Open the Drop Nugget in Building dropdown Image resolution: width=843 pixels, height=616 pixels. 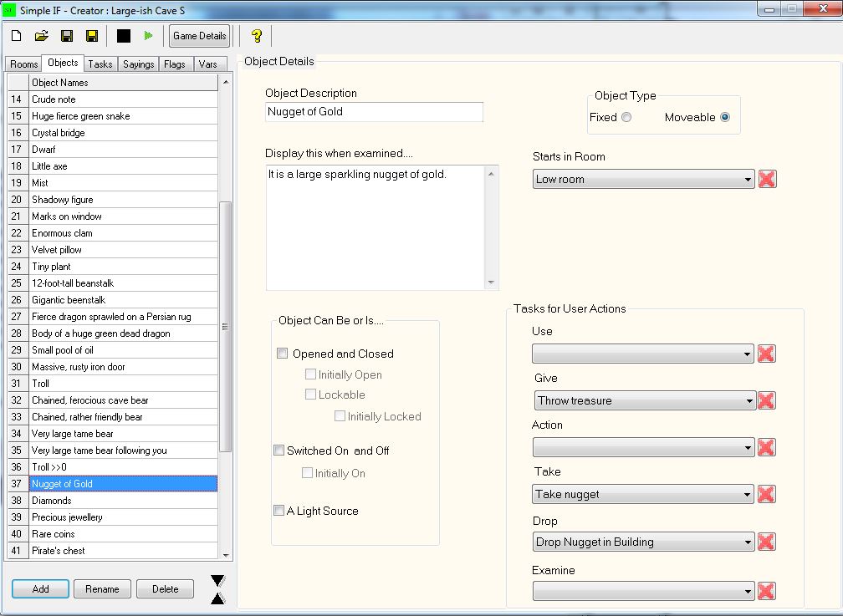point(644,542)
